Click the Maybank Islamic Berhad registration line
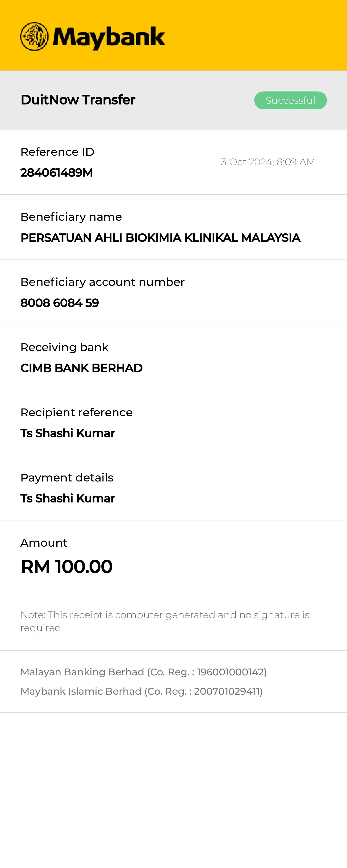This screenshot has height=868, width=347. [x=142, y=691]
